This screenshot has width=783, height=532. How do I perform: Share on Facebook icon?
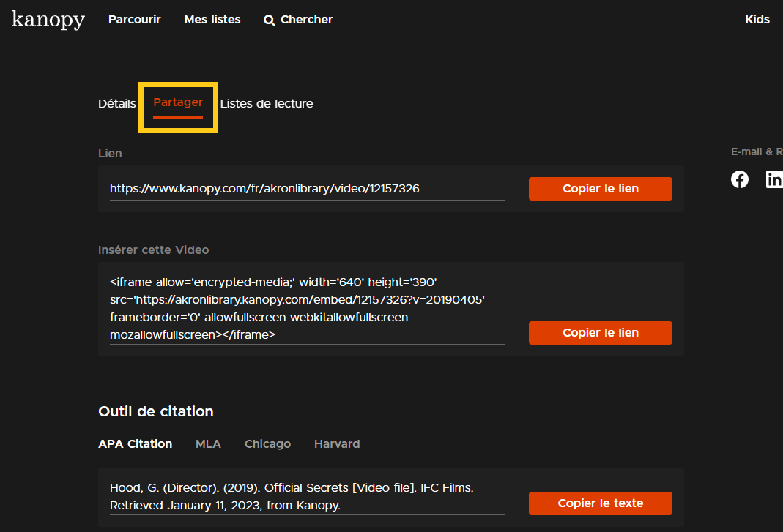point(740,179)
